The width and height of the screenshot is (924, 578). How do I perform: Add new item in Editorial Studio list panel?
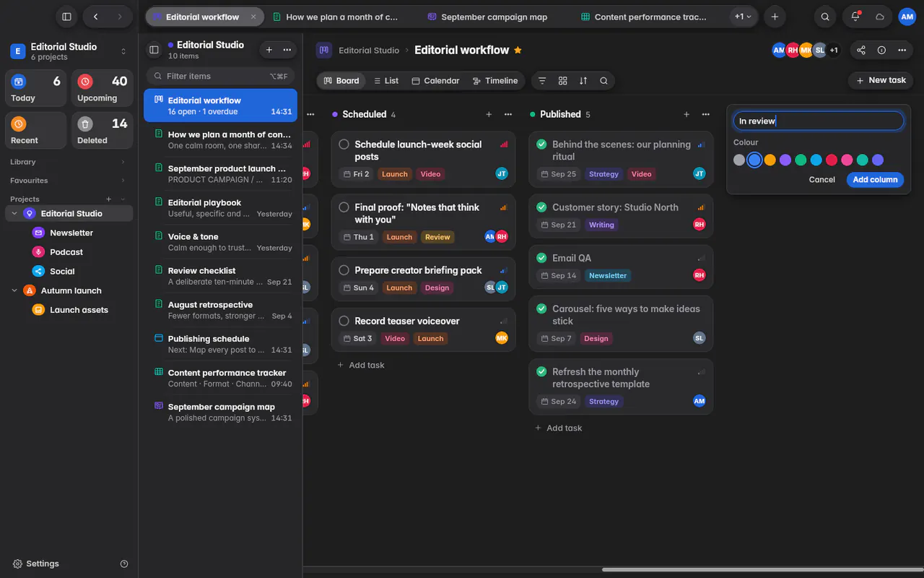pyautogui.click(x=269, y=50)
